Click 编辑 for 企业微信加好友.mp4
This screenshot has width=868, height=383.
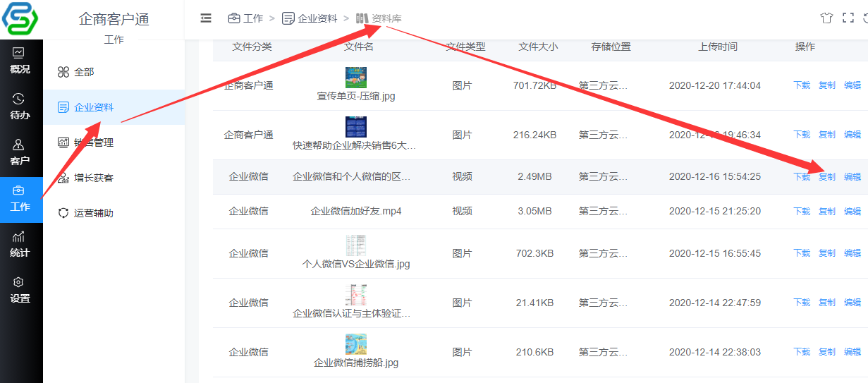point(852,211)
